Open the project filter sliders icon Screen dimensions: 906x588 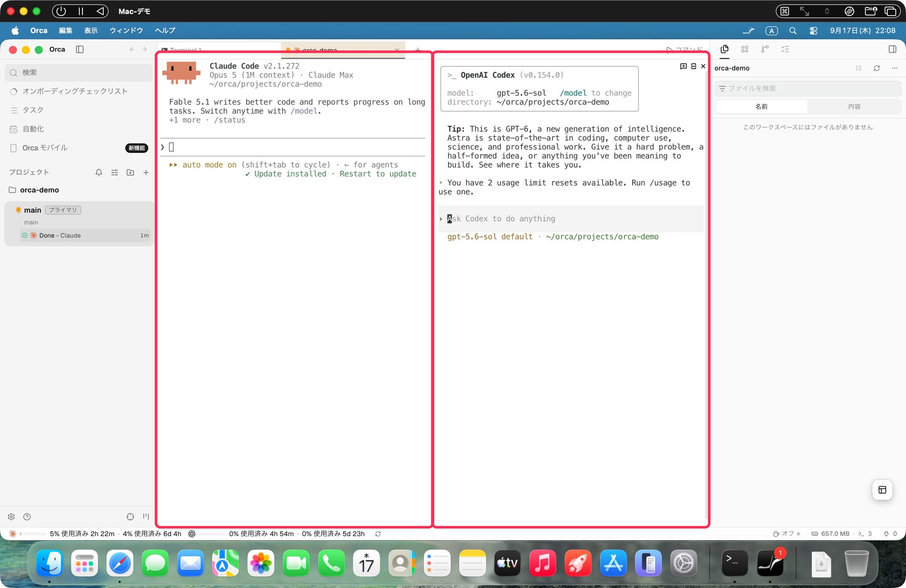pos(115,173)
